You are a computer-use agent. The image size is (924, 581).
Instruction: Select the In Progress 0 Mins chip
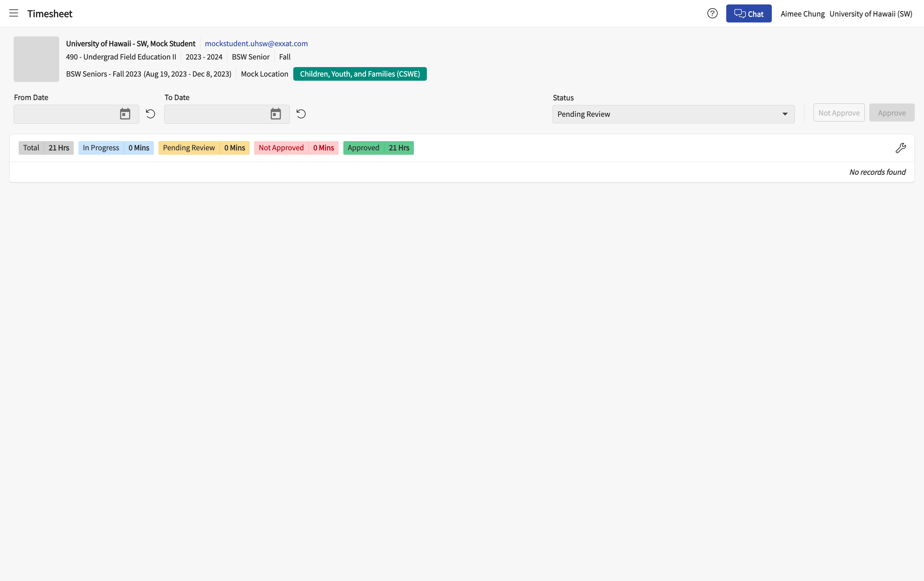[116, 148]
